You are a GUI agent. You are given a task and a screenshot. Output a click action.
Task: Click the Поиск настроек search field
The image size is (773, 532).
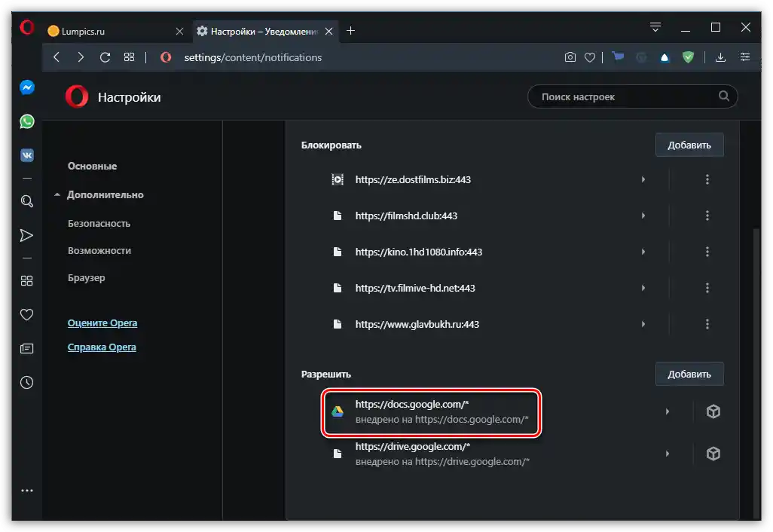[x=625, y=96]
